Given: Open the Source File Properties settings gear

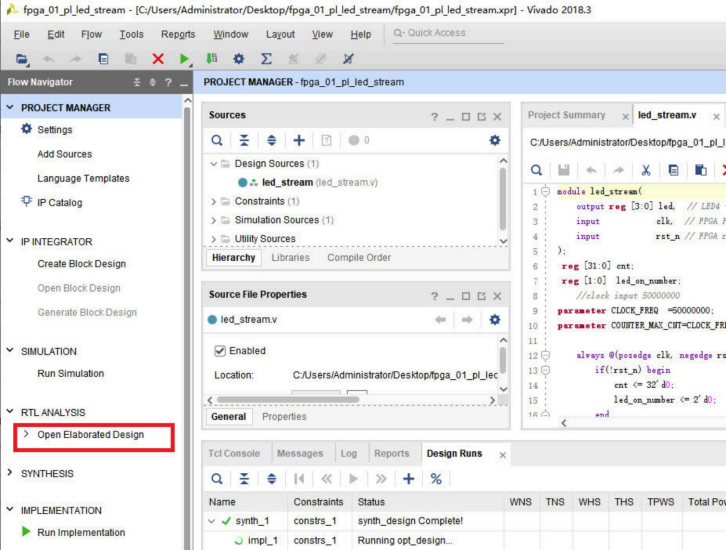Looking at the screenshot, I should point(494,320).
